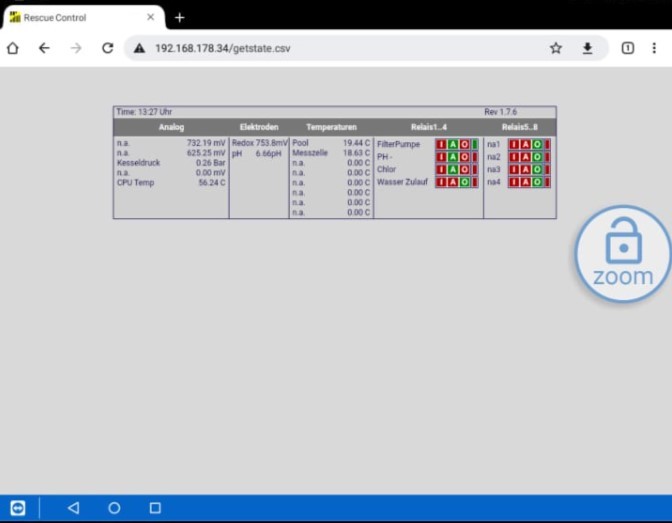Click the Temperaturen column header

(x=331, y=127)
